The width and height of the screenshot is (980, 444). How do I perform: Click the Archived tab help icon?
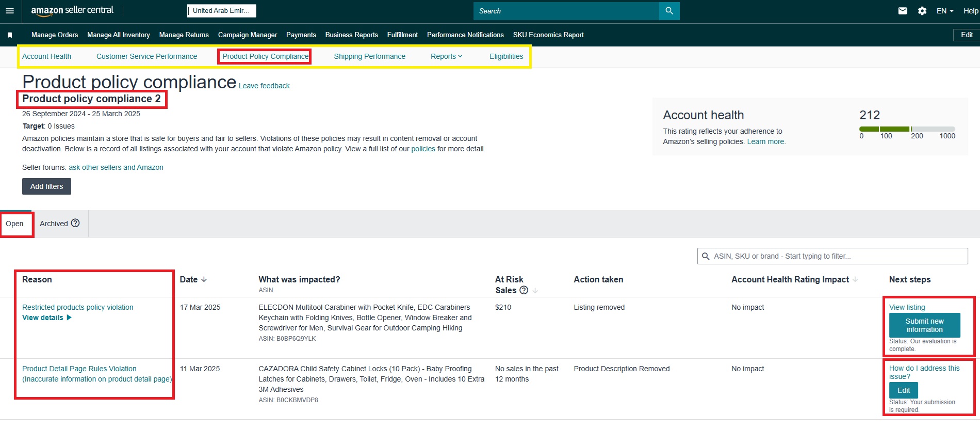click(75, 223)
